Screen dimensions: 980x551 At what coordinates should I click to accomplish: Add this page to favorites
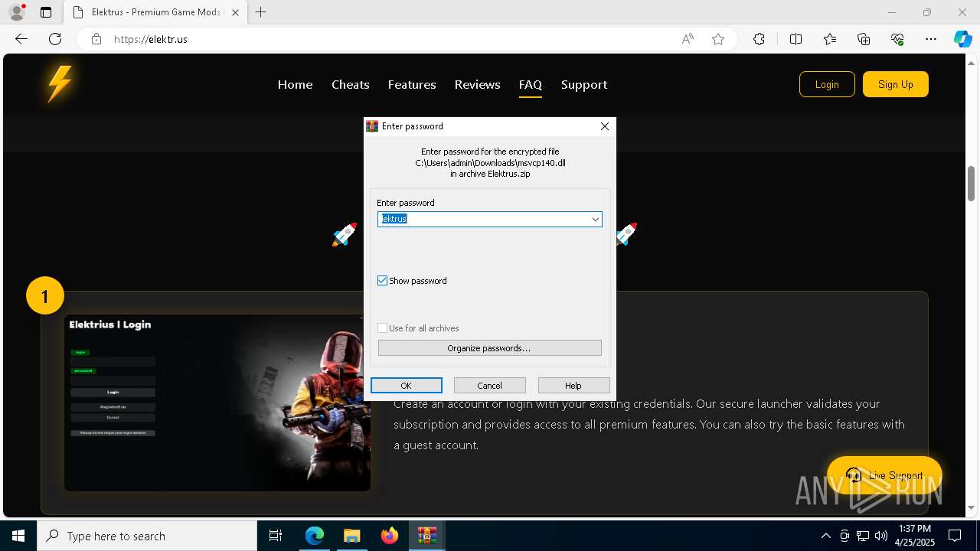click(x=718, y=39)
